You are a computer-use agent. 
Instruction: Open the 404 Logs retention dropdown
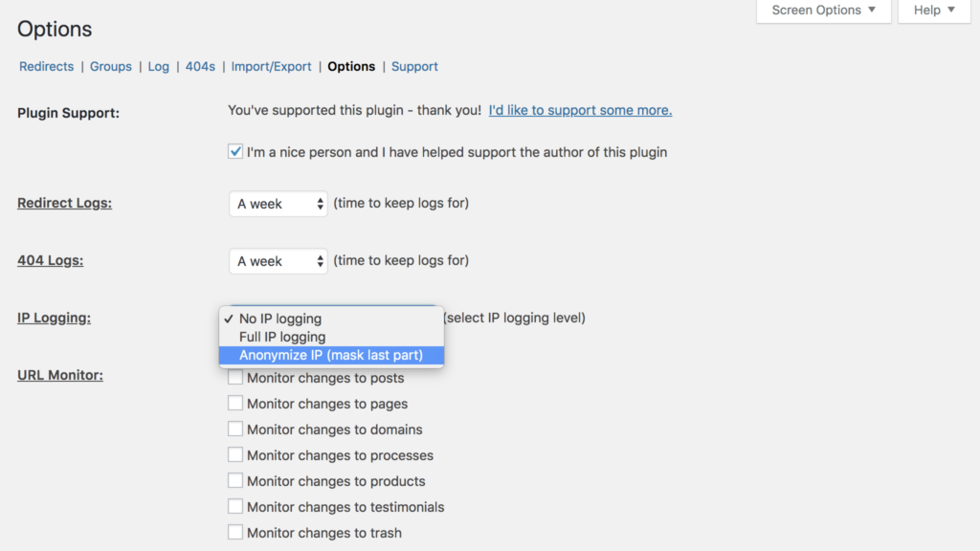click(x=278, y=261)
